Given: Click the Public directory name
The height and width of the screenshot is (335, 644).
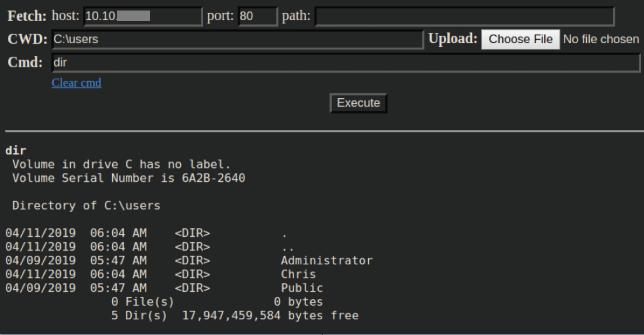Looking at the screenshot, I should pos(302,288).
